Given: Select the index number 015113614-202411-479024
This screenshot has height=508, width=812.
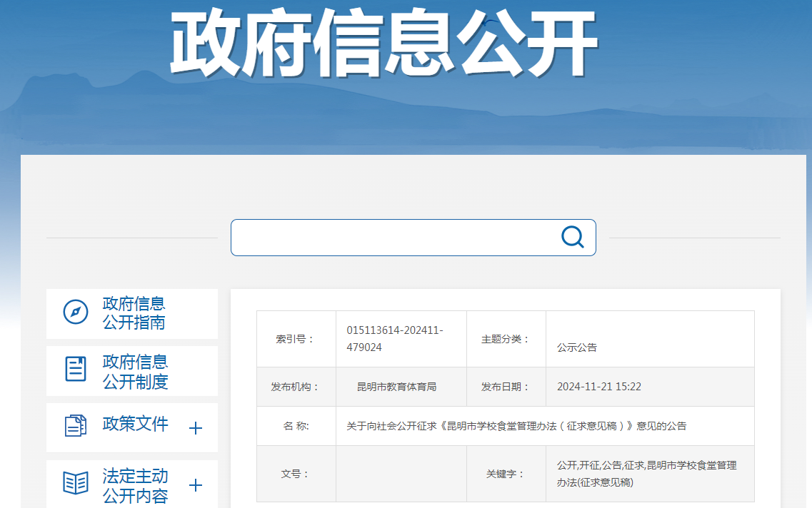Looking at the screenshot, I should (395, 339).
